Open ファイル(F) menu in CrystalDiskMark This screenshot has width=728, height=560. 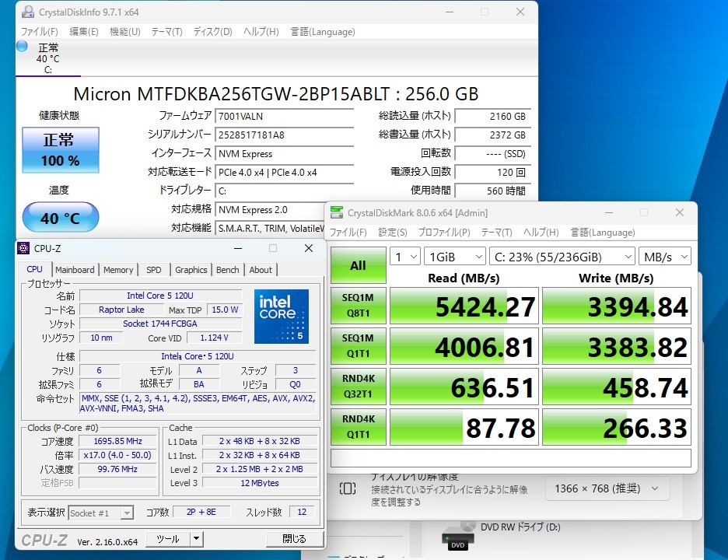348,233
